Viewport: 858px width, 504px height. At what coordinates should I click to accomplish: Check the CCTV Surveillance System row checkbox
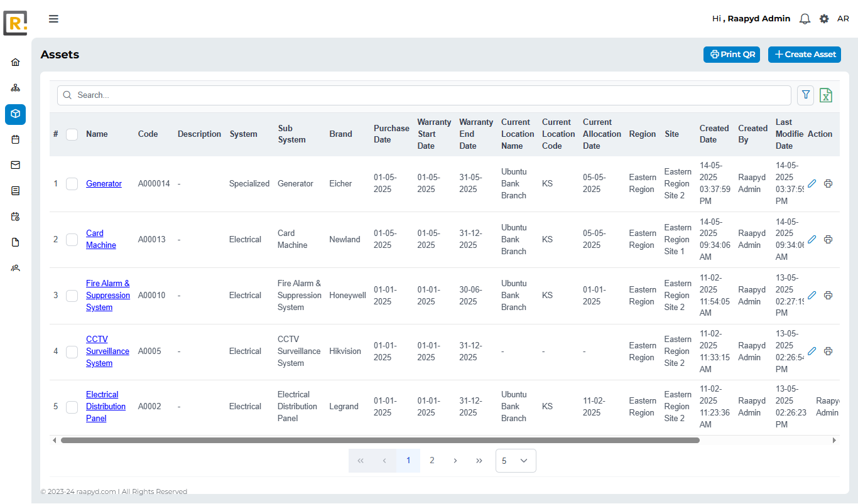pyautogui.click(x=72, y=351)
